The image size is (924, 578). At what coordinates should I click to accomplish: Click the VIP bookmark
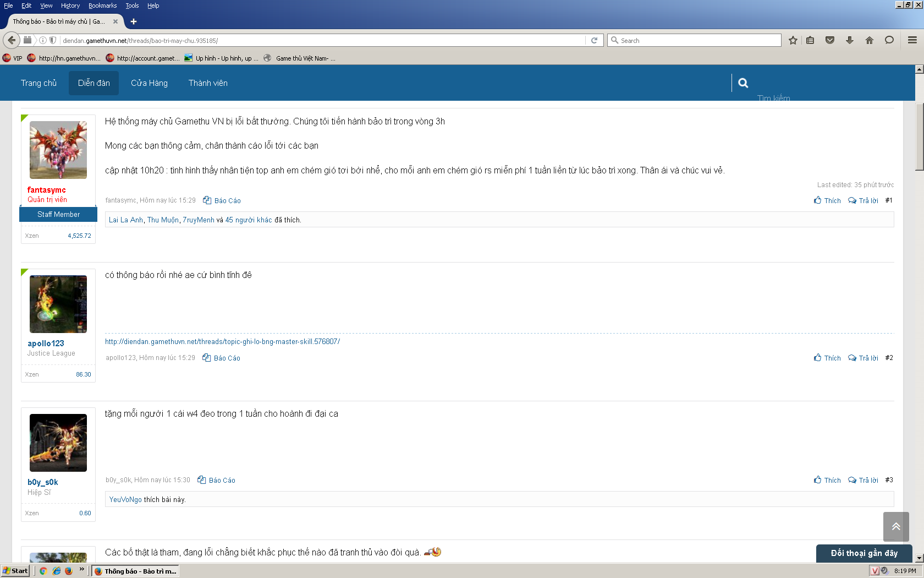click(13, 58)
